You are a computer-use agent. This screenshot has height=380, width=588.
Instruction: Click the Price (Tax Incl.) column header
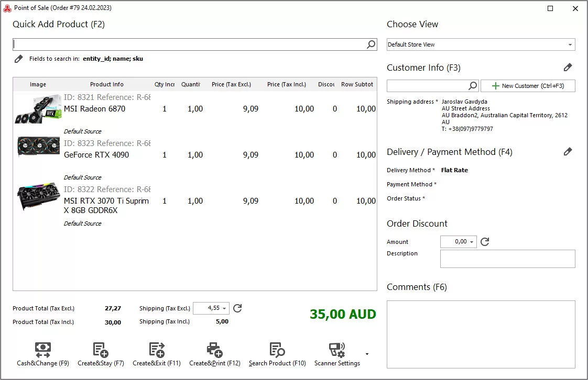click(287, 84)
